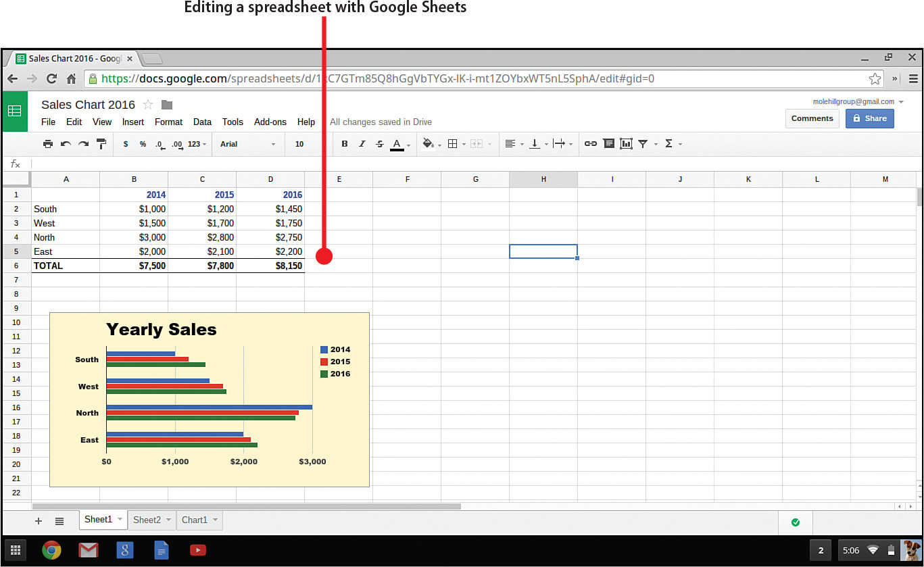Switch to the Chart1 sheet tab
Image resolution: width=924 pixels, height=567 pixels.
195,520
